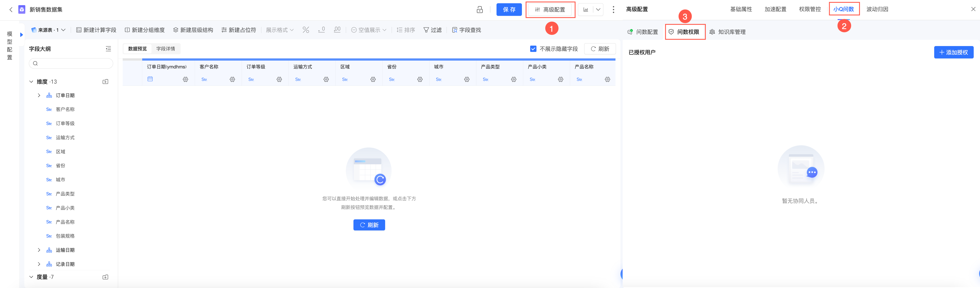Expand the 订单日期 hierarchy
This screenshot has width=980, height=288.
(39, 96)
